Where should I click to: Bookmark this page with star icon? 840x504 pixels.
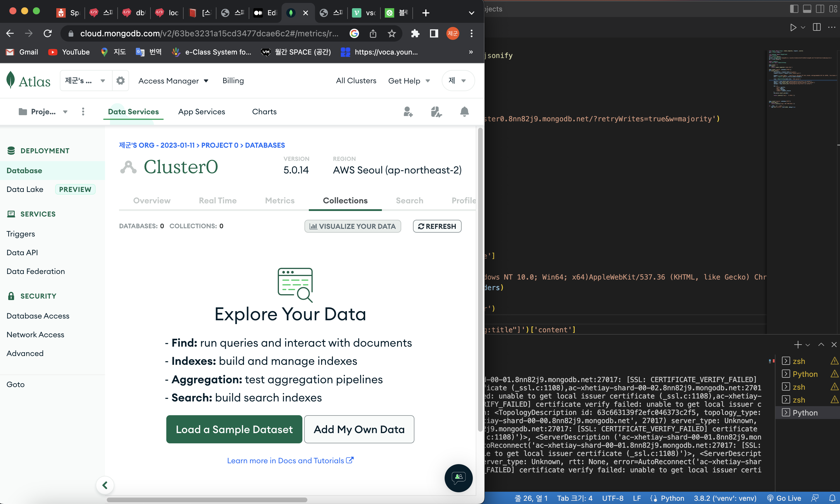tap(392, 33)
